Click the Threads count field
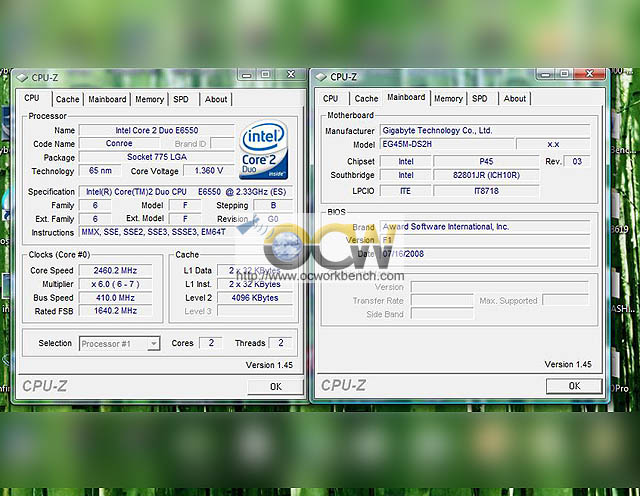 click(x=281, y=343)
